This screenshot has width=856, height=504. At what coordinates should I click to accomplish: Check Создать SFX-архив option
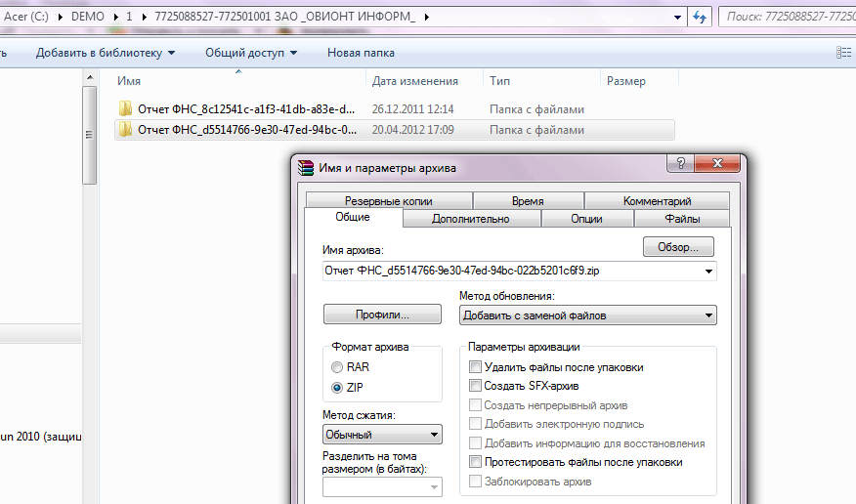[x=476, y=386]
